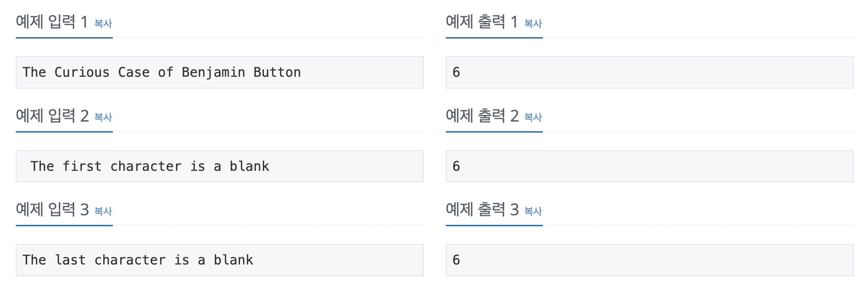Click the 'first character is a blank' input box

[219, 166]
